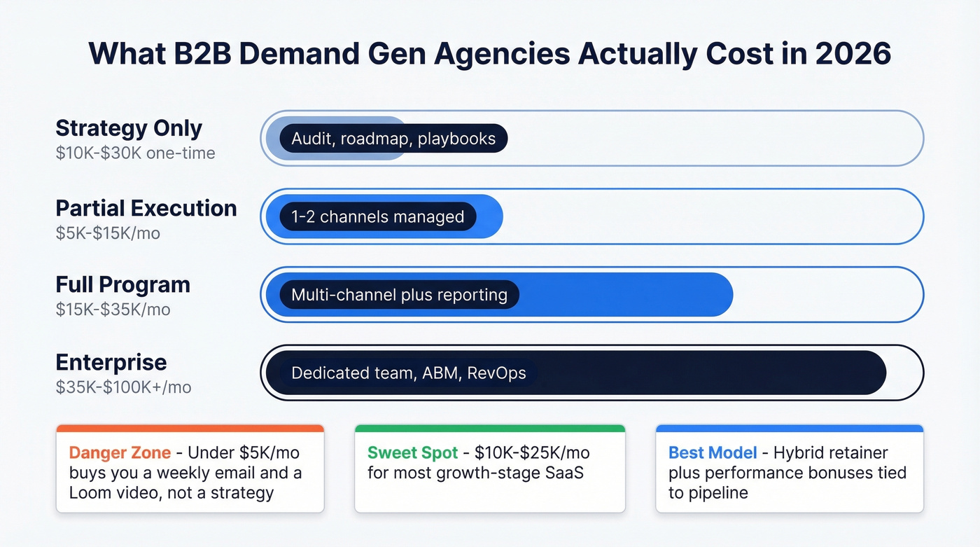Select the 1-2 channels managed label
The height and width of the screenshot is (547, 980).
tap(378, 216)
